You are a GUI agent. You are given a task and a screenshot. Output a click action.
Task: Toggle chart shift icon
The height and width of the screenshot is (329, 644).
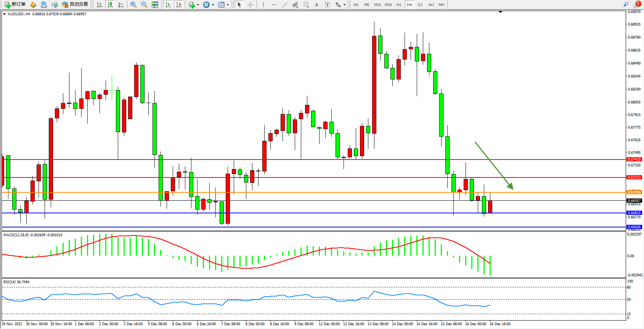pyautogui.click(x=179, y=5)
